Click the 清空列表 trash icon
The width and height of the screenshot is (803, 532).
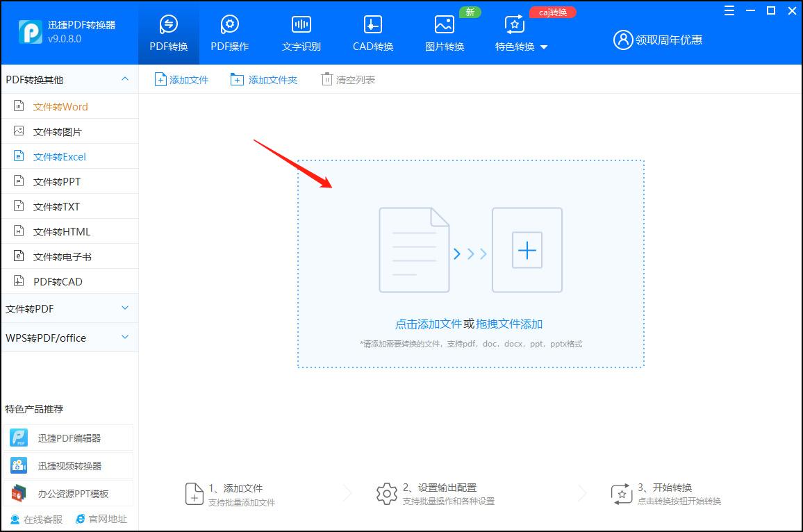pyautogui.click(x=347, y=79)
